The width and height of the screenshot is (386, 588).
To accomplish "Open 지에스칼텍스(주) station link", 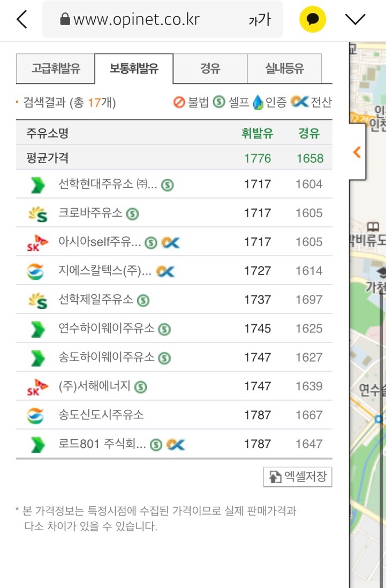I will point(105,271).
